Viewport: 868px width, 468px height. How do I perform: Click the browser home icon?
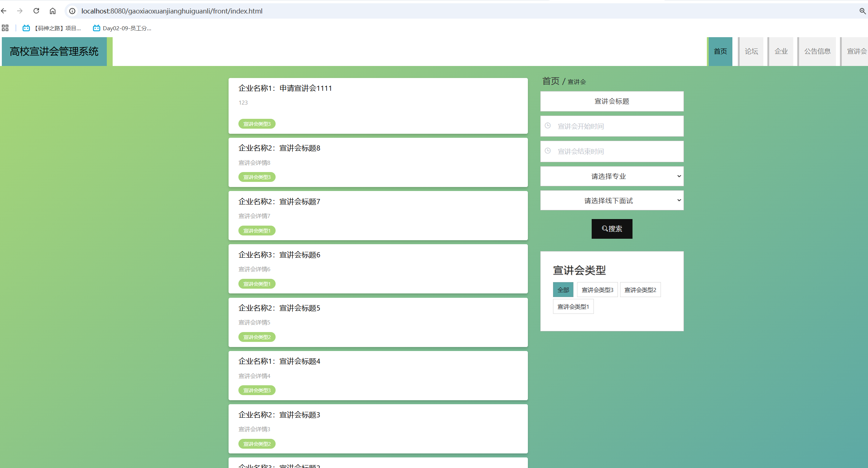point(52,11)
